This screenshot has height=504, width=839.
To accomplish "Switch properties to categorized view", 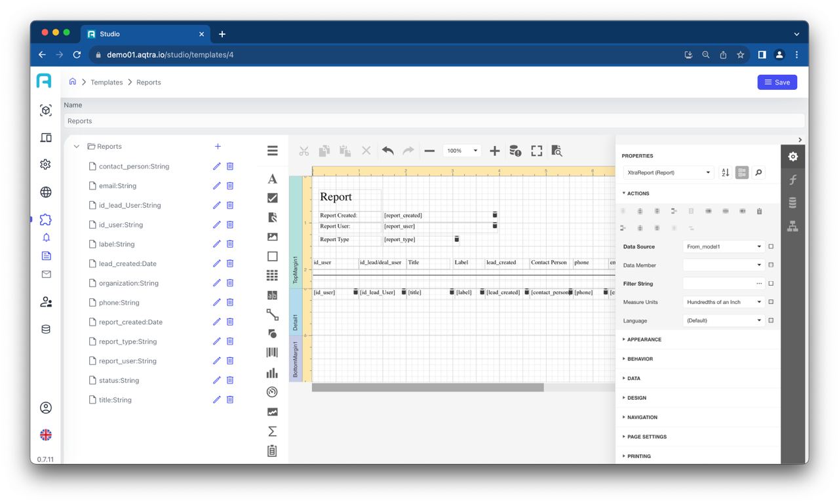I will coord(742,172).
